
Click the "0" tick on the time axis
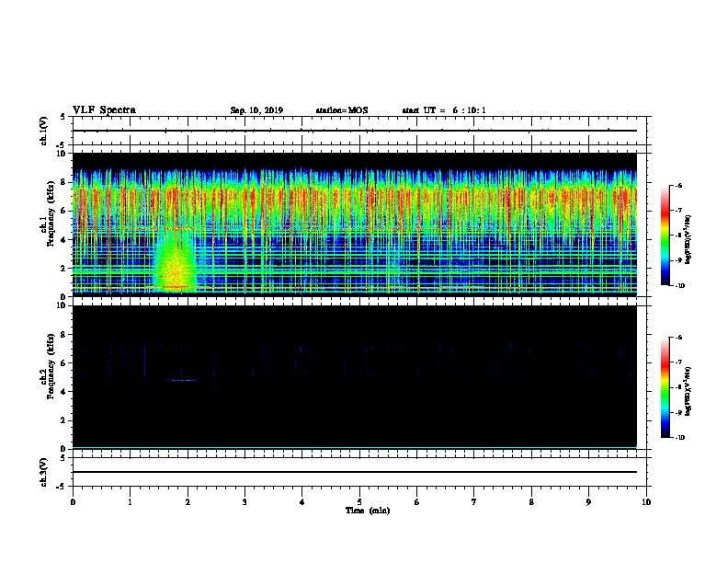coord(73,502)
